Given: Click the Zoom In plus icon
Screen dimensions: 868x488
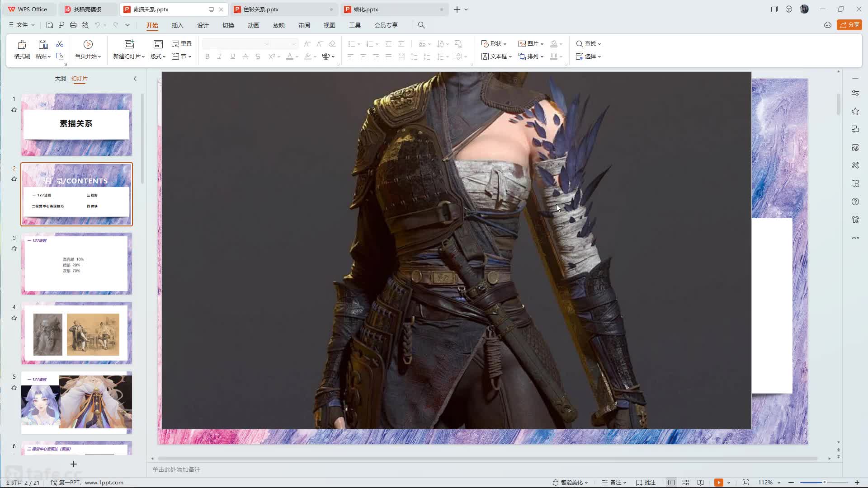Looking at the screenshot, I should click(857, 483).
